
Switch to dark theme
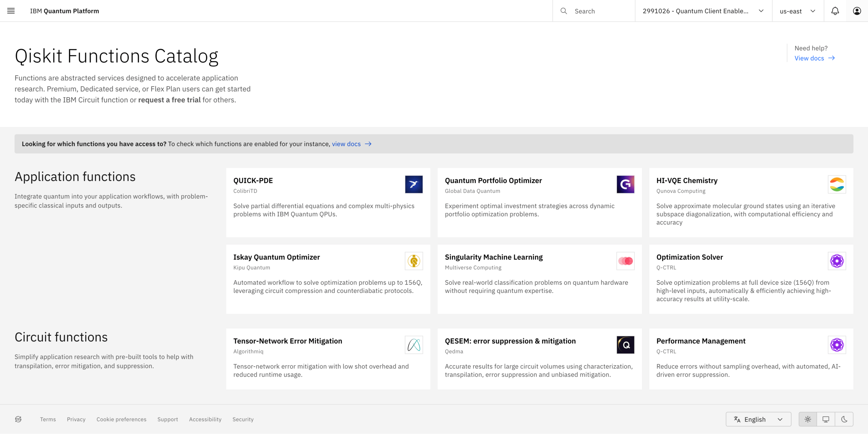(x=844, y=419)
